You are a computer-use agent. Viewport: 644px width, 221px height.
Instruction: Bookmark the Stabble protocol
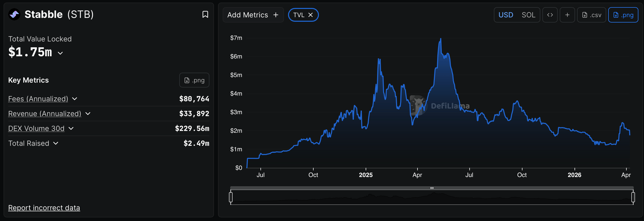pyautogui.click(x=205, y=14)
